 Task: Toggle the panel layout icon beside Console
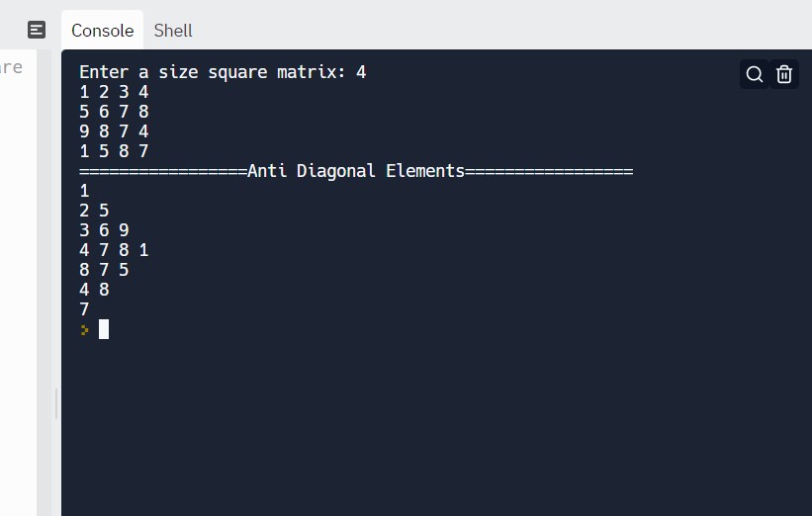[37, 30]
